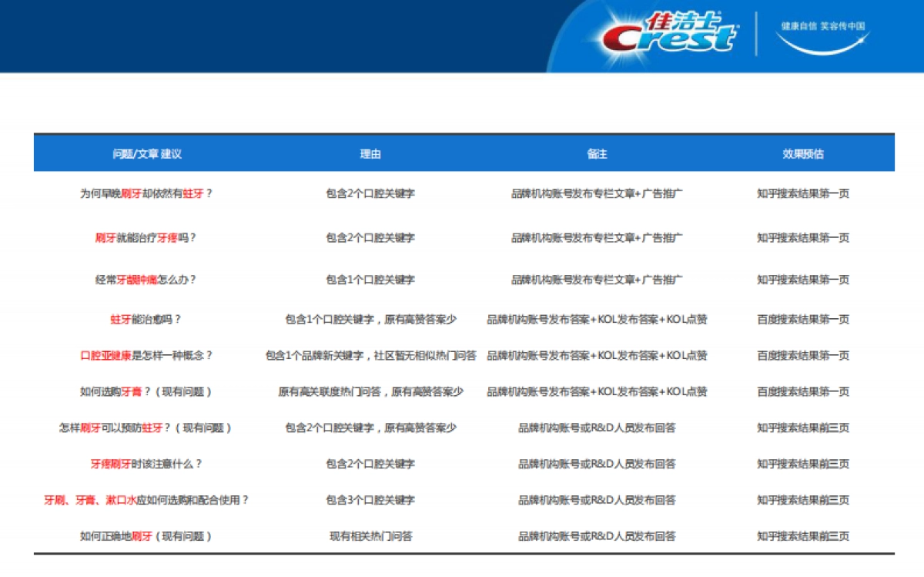Select the 经常牙龈肿痛怎么办？ row title
This screenshot has width=924, height=577.
click(x=146, y=280)
